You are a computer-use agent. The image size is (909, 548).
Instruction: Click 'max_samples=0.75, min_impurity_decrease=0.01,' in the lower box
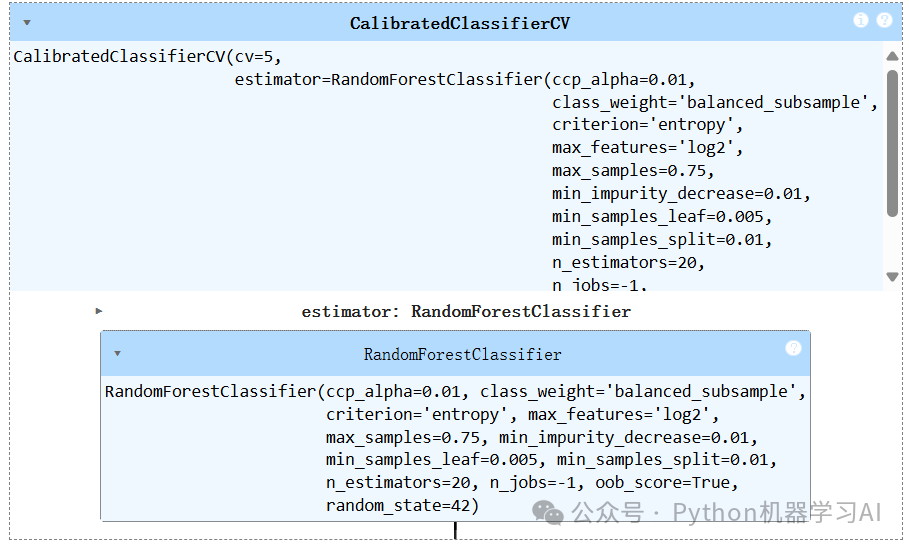point(541,437)
